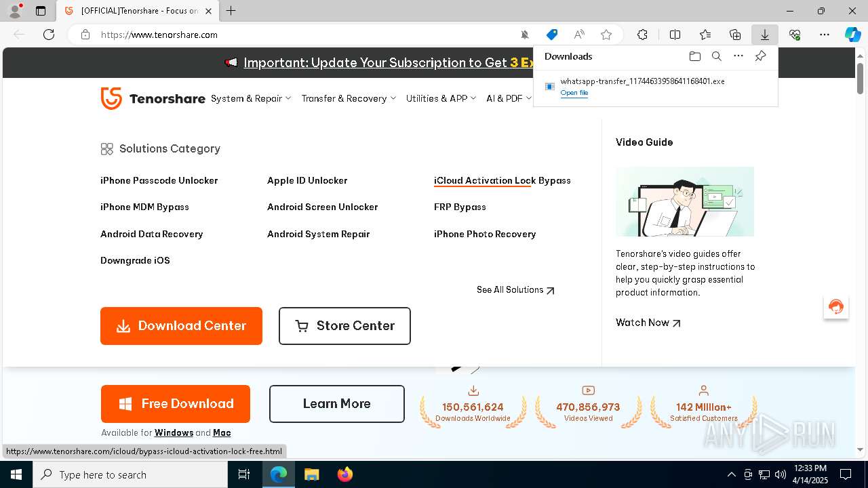Screen dimensions: 868x488
Task: Open Edge Settings and more menu
Action: point(825,35)
